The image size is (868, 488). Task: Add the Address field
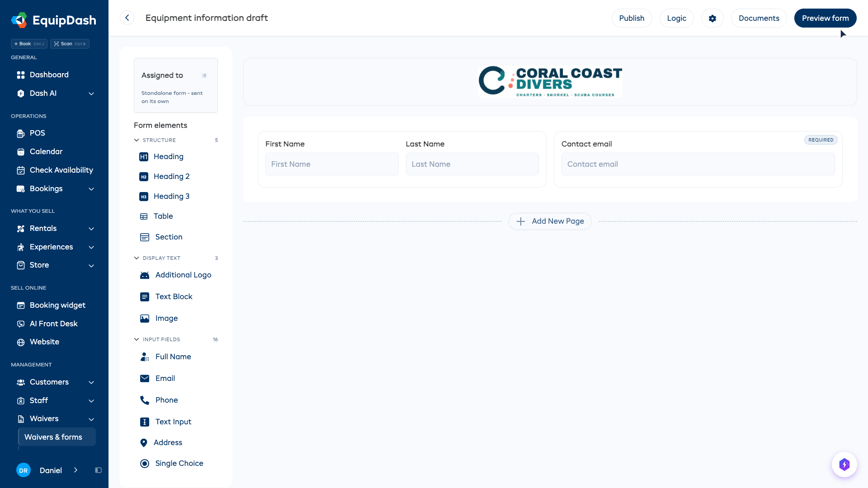click(x=161, y=443)
